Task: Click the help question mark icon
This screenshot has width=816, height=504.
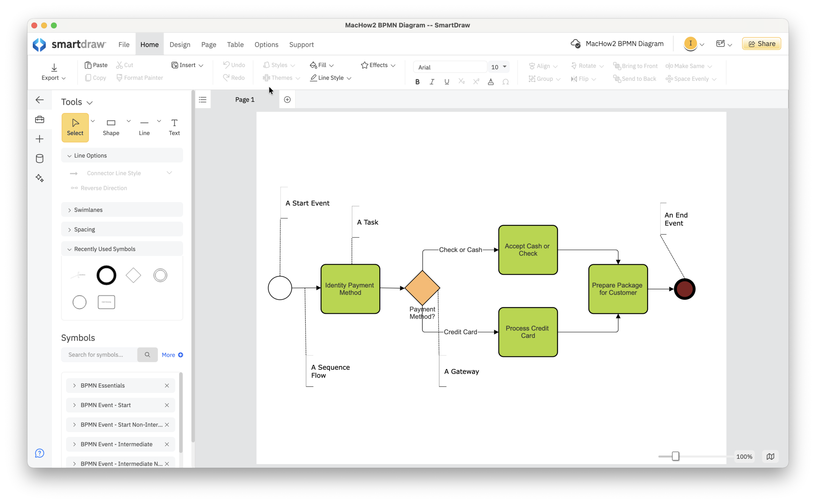Action: [40, 453]
